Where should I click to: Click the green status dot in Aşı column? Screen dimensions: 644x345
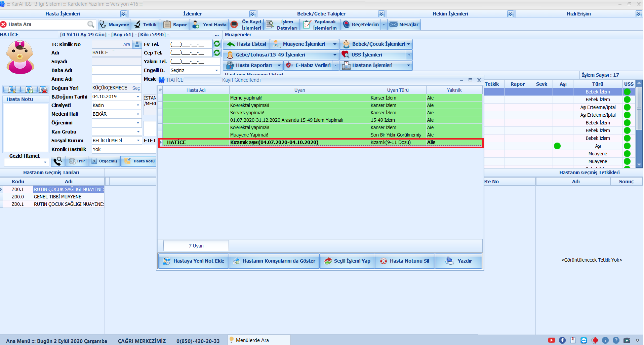tap(557, 146)
